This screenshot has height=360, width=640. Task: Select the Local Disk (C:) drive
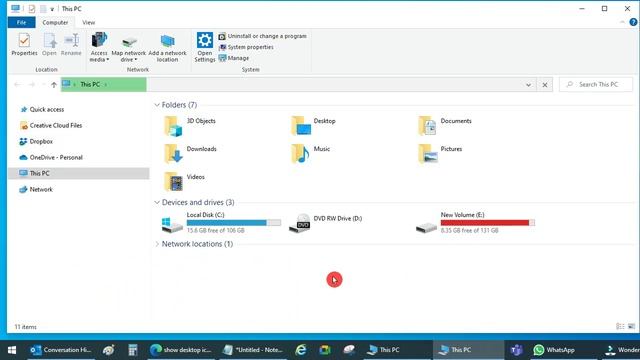tap(221, 222)
